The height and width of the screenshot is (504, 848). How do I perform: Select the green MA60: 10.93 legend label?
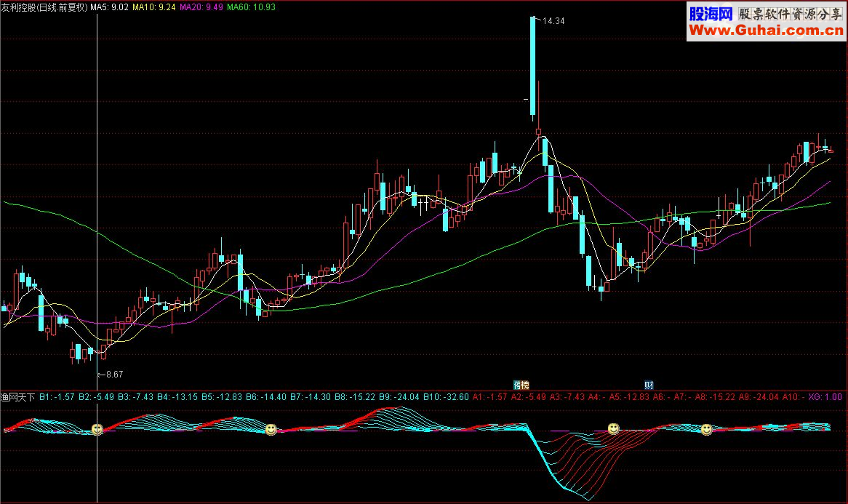251,7
